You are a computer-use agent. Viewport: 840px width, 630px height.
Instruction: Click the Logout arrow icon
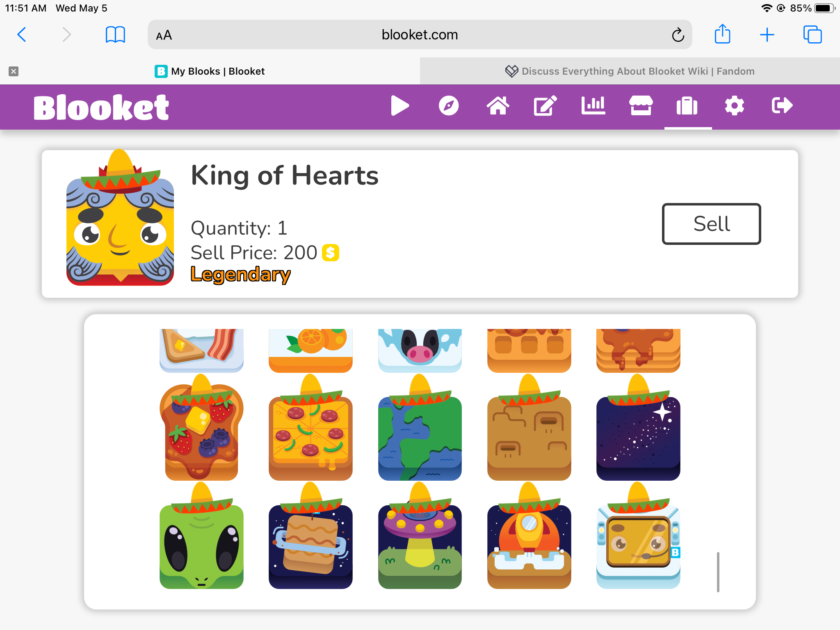pyautogui.click(x=782, y=106)
